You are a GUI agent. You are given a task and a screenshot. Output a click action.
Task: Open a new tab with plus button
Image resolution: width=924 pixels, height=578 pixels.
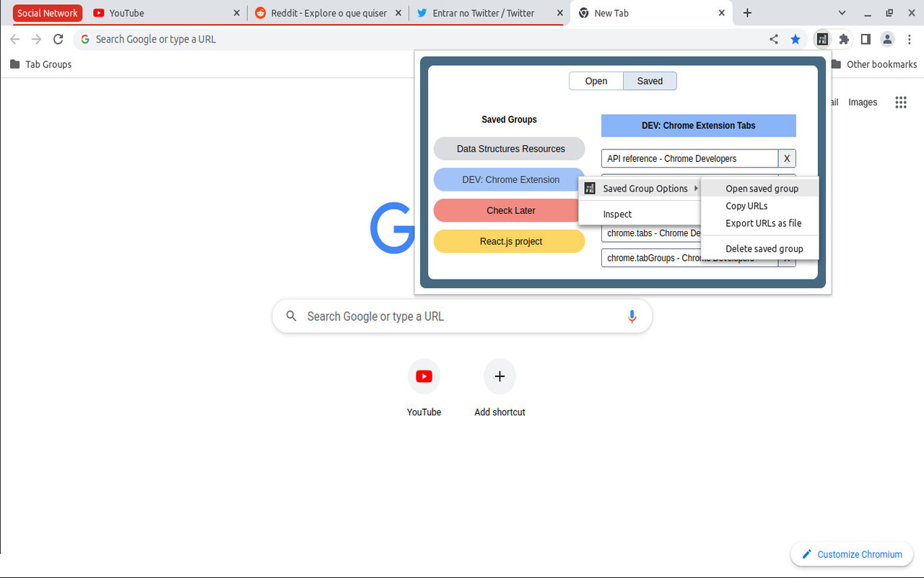point(747,13)
